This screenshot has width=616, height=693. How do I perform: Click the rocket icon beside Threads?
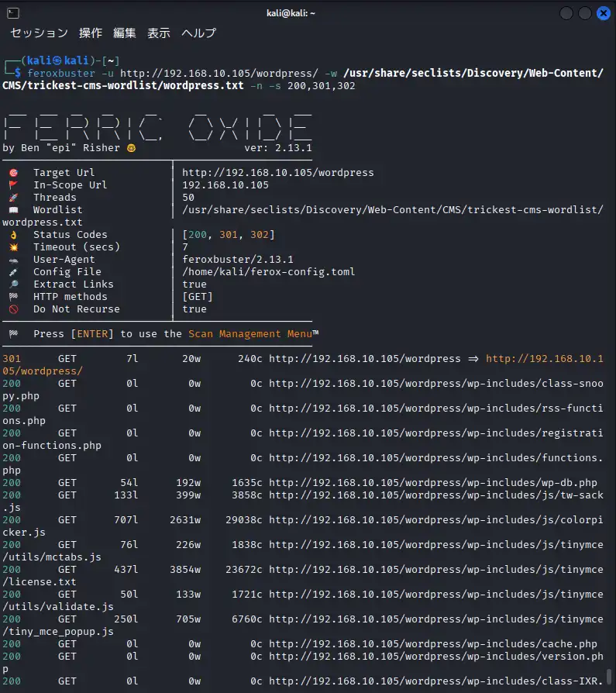[13, 198]
